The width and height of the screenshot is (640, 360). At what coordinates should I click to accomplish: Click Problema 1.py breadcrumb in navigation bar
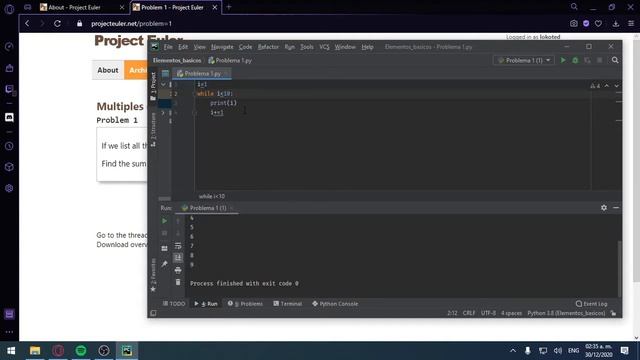230,60
